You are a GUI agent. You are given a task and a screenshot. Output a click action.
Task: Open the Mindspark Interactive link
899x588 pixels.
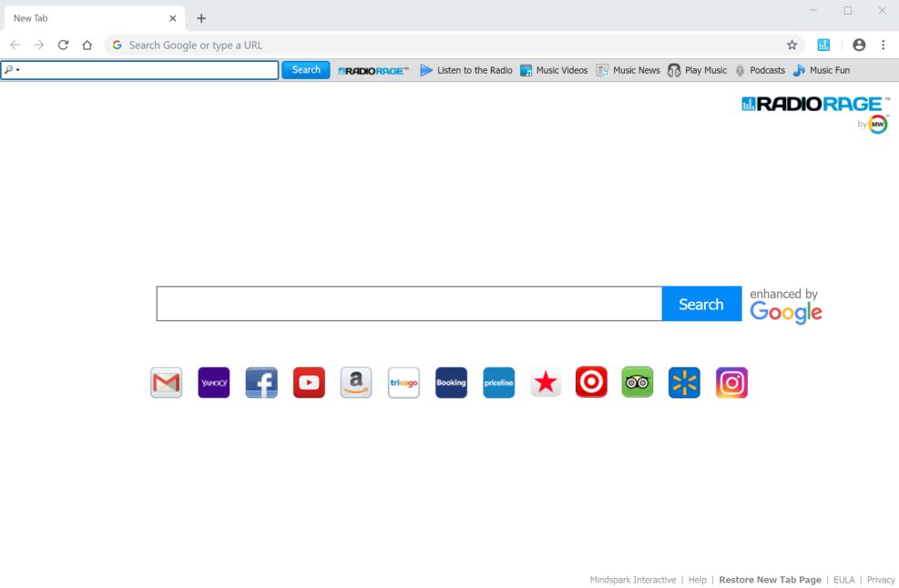633,580
